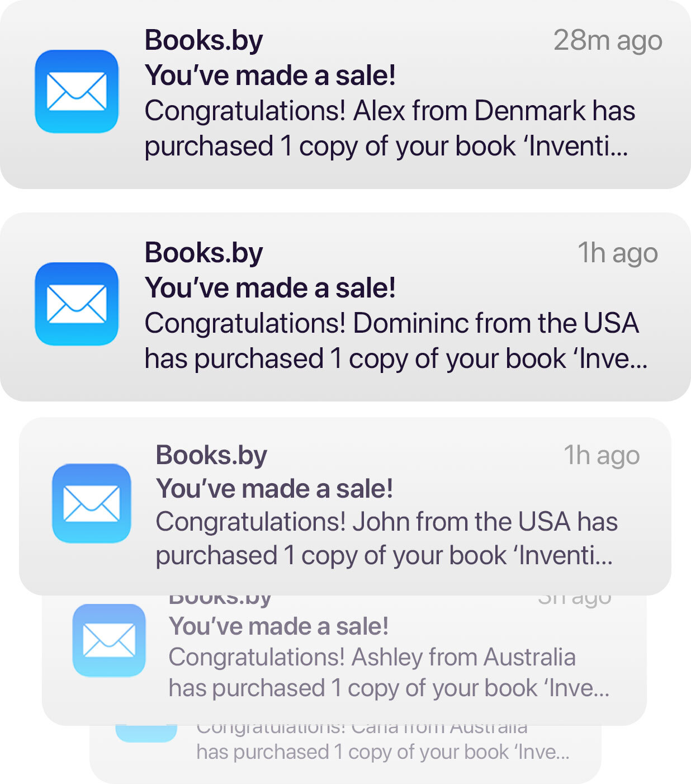This screenshot has height=784, width=691.
Task: Click the '1h ago' timestamp on Domininc's notification
Action: 617,253
